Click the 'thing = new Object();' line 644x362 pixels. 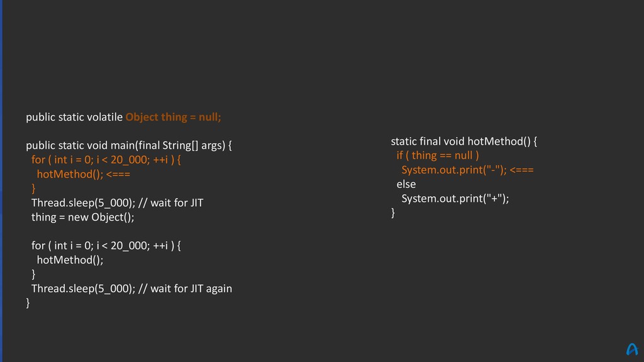click(x=82, y=217)
